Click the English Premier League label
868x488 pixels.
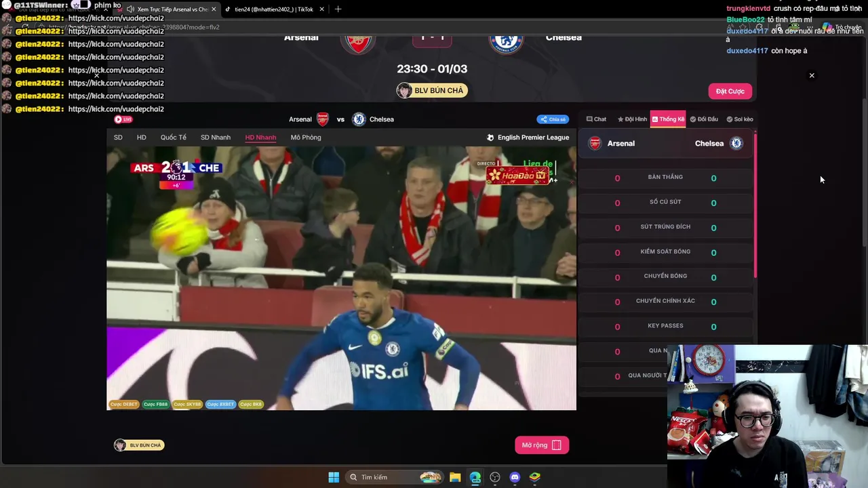tap(528, 138)
